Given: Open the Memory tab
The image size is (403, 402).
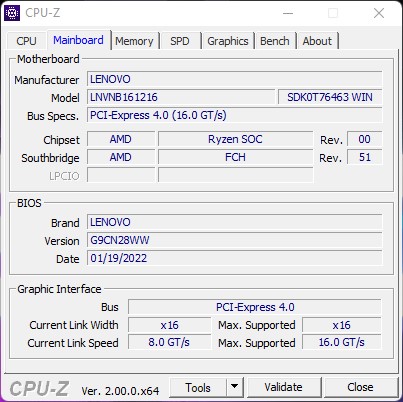Looking at the screenshot, I should (134, 41).
